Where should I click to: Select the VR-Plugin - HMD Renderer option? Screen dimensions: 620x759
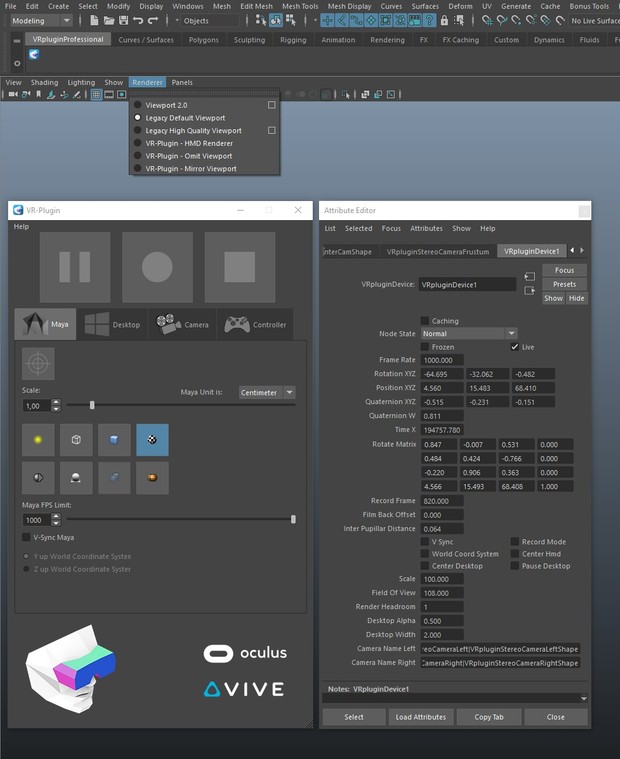(x=189, y=143)
